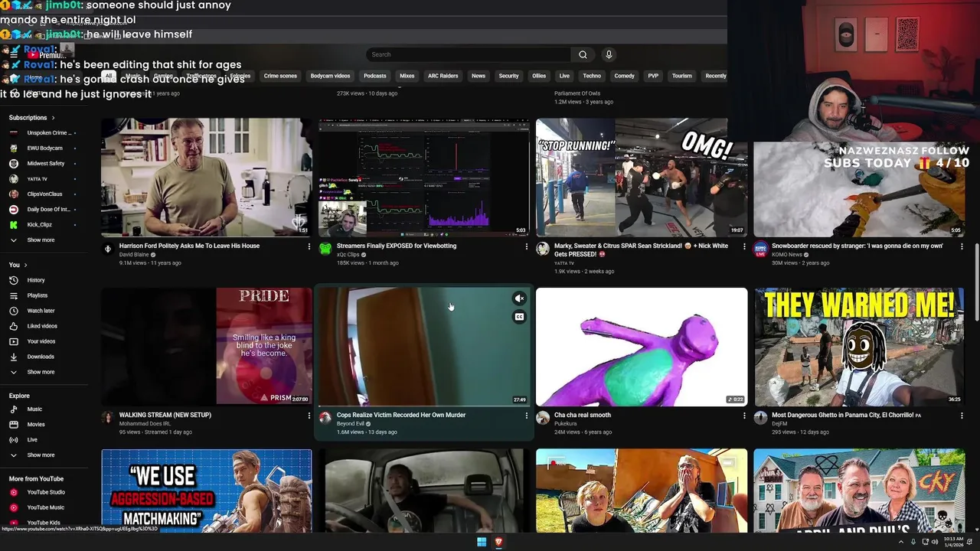Screen dimensions: 980x551
Task: Open Brave browser from taskbar
Action: 498,542
